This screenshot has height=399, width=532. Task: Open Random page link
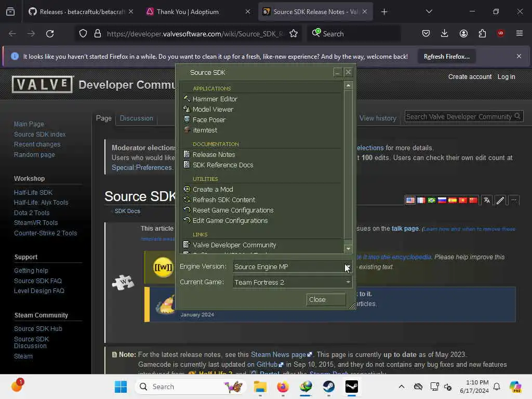[x=34, y=155]
